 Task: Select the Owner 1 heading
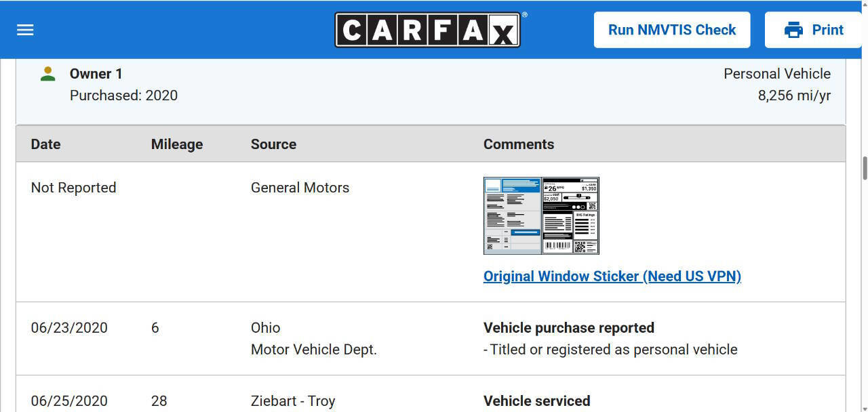coord(96,74)
